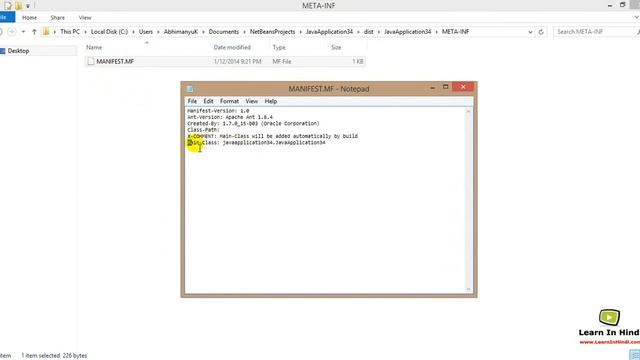Click the Notepad scrollbar up arrow
This screenshot has width=640, height=360.
[468, 111]
